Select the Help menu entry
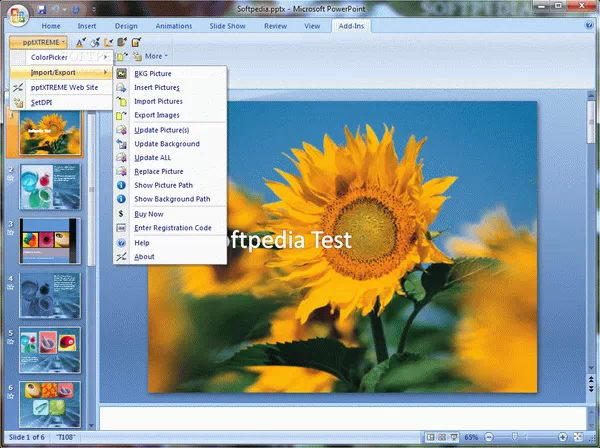 point(170,243)
